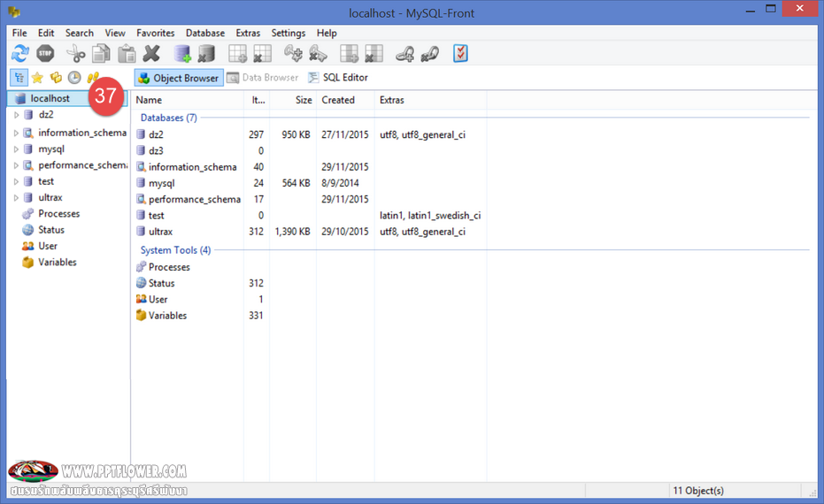Sort by the Name column header
Screen dimensions: 824x504
188,100
